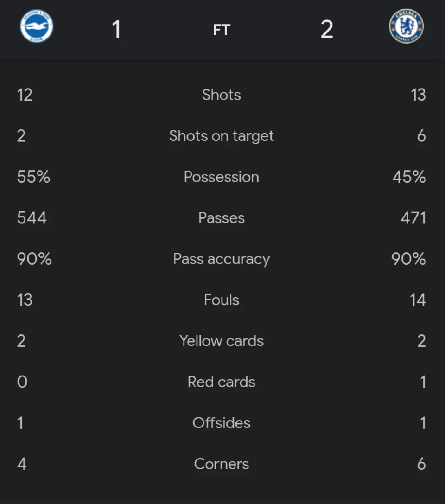This screenshot has width=445, height=504.
Task: Click Chelsea's 45% possession value
Action: click(x=409, y=177)
